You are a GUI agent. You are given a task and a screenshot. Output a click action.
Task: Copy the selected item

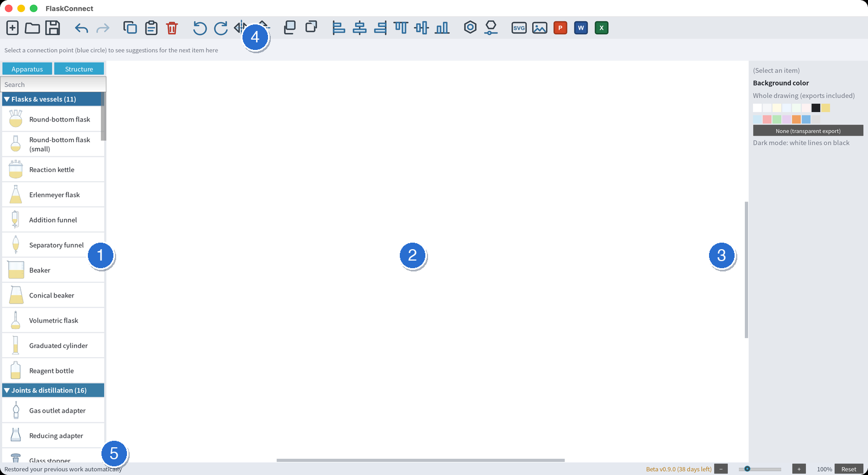130,28
